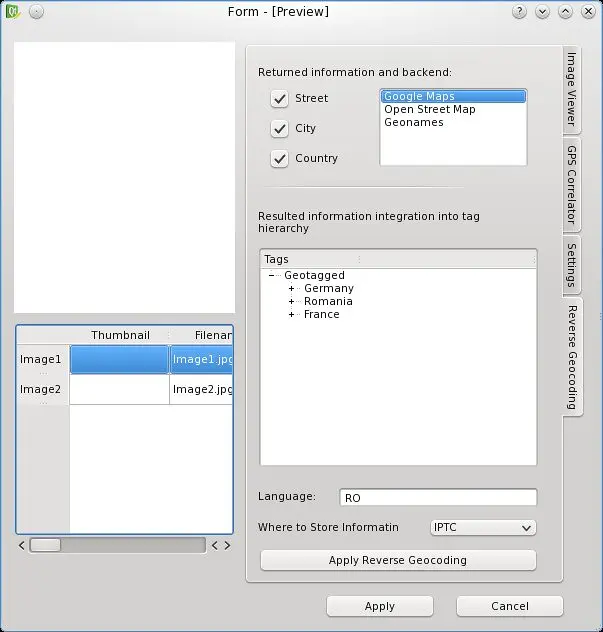Viewport: 603px width, 632px height.
Task: Switch to the Image Viewer tab
Action: 572,89
